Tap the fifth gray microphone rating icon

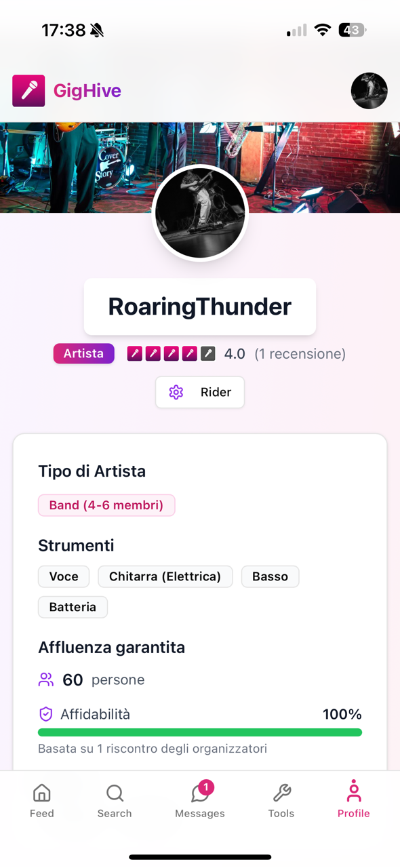tap(208, 353)
